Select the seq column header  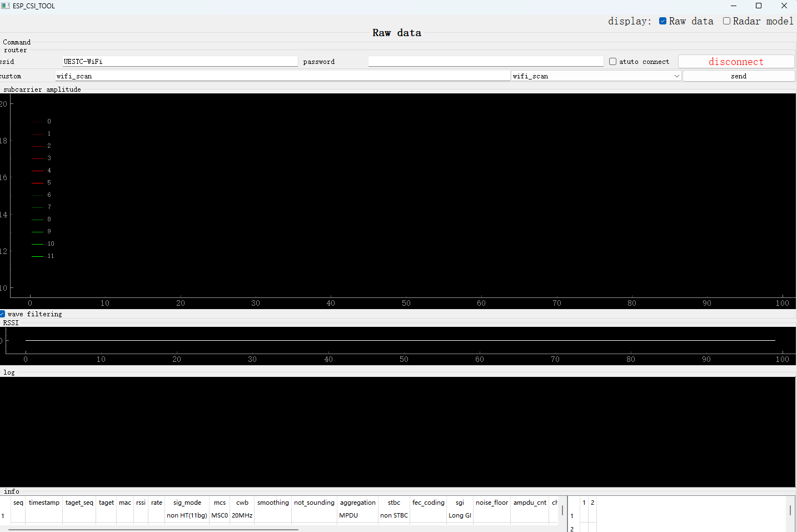pyautogui.click(x=18, y=503)
